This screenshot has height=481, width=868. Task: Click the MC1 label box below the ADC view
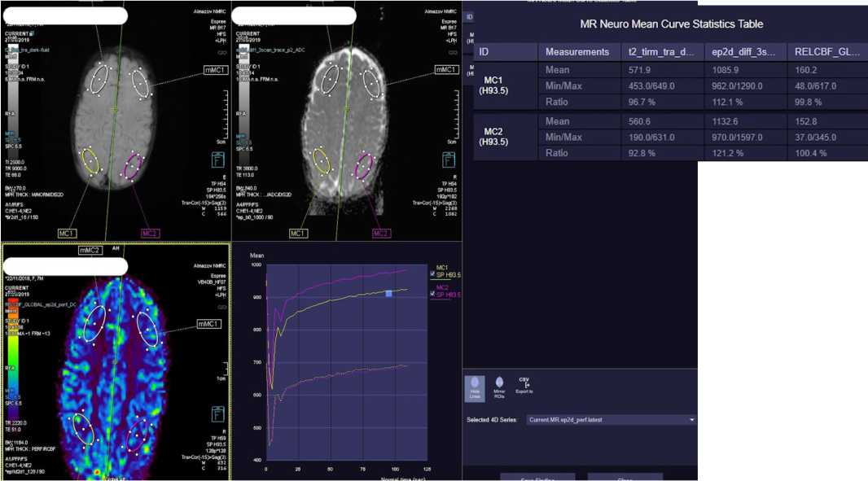298,234
